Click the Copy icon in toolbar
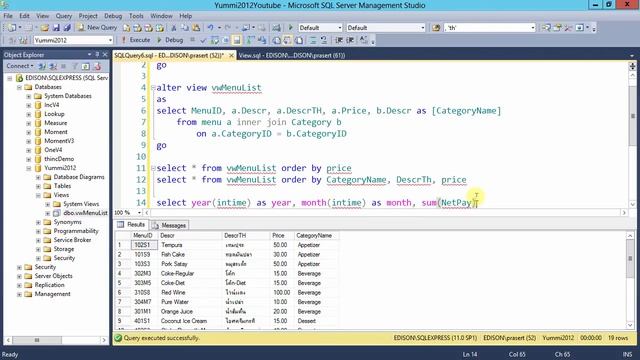 185,28
